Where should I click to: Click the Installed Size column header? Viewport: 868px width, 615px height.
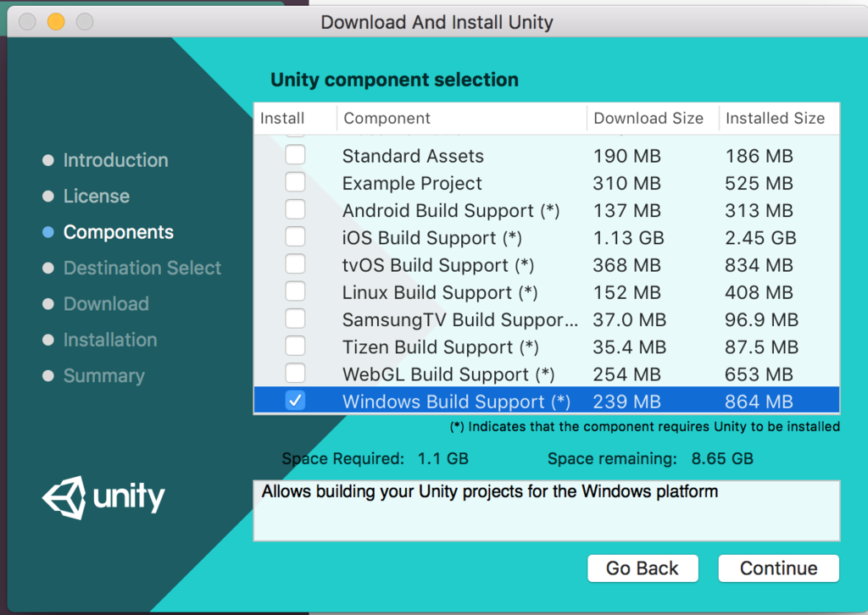pos(780,119)
